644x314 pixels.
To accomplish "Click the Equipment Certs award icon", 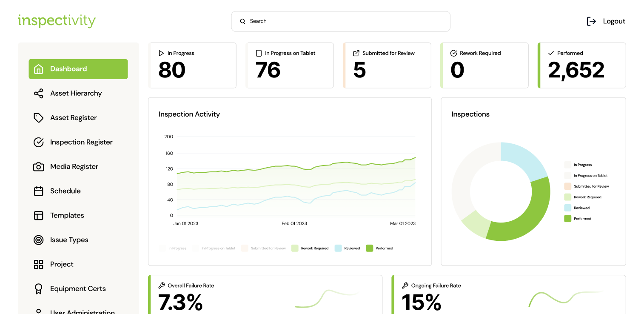I will [x=38, y=289].
